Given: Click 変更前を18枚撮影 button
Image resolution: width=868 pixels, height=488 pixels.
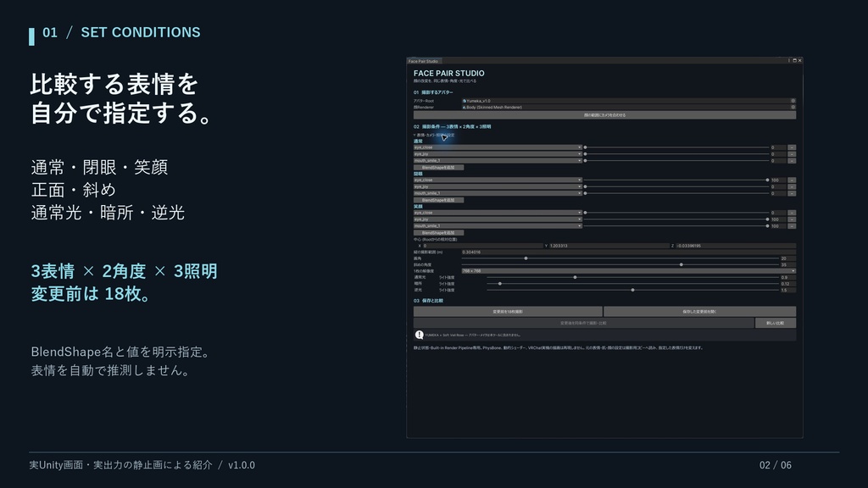Looking at the screenshot, I should (508, 312).
